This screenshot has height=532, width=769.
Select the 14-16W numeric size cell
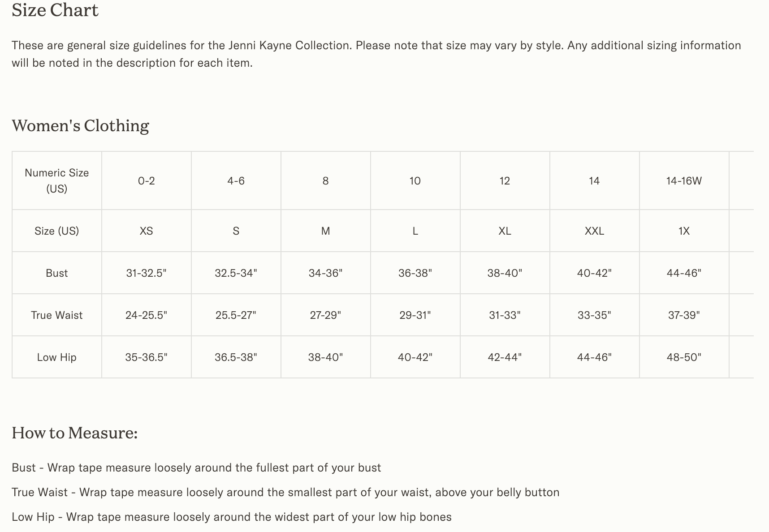click(x=684, y=181)
